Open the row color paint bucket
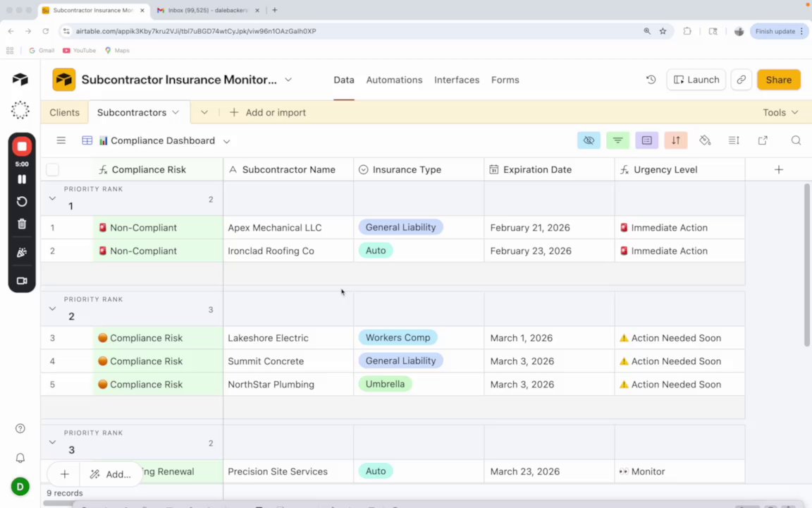812x508 pixels. pos(705,140)
